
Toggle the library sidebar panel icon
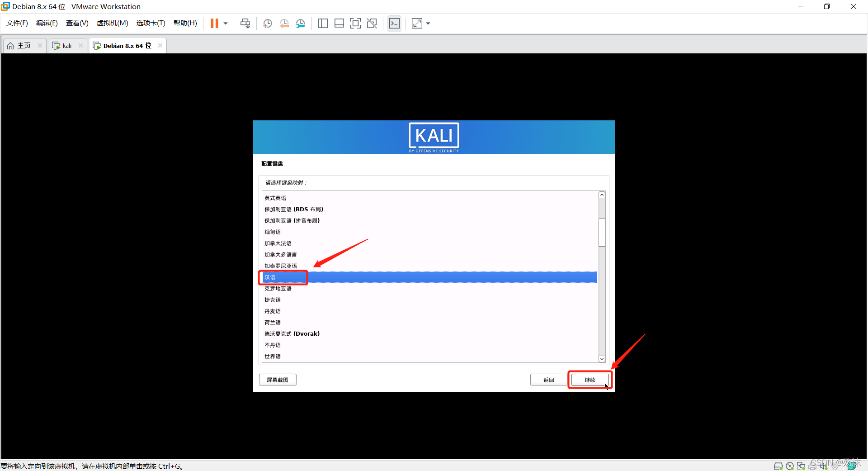(323, 24)
